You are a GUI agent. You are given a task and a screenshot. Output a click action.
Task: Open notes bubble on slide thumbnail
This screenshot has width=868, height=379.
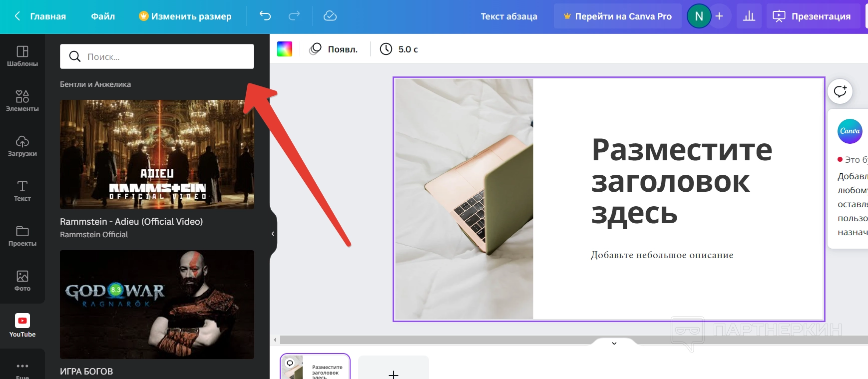click(x=290, y=363)
